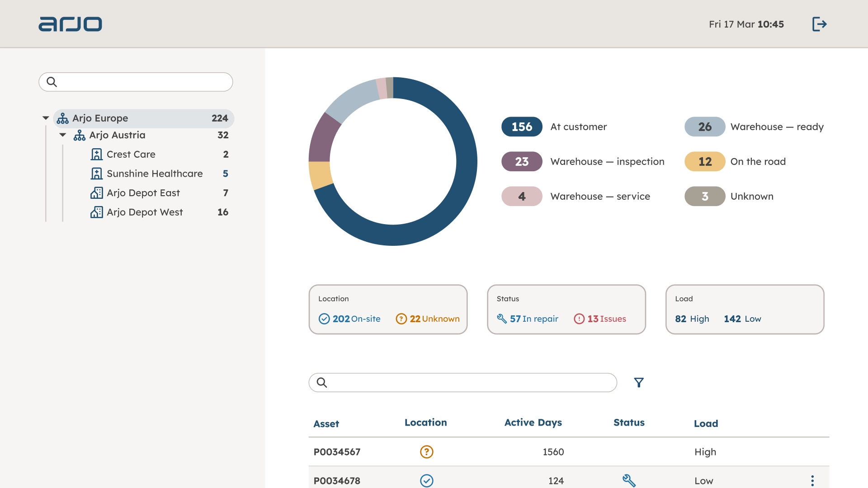Collapse the Arjo Europe tree node
Screen dimensions: 868x488
pos(46,118)
